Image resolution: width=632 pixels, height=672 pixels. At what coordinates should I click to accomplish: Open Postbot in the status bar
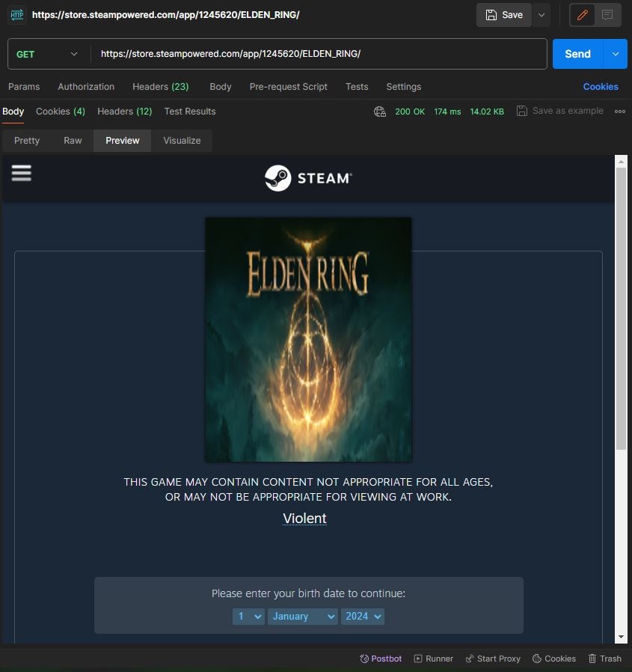coord(381,659)
